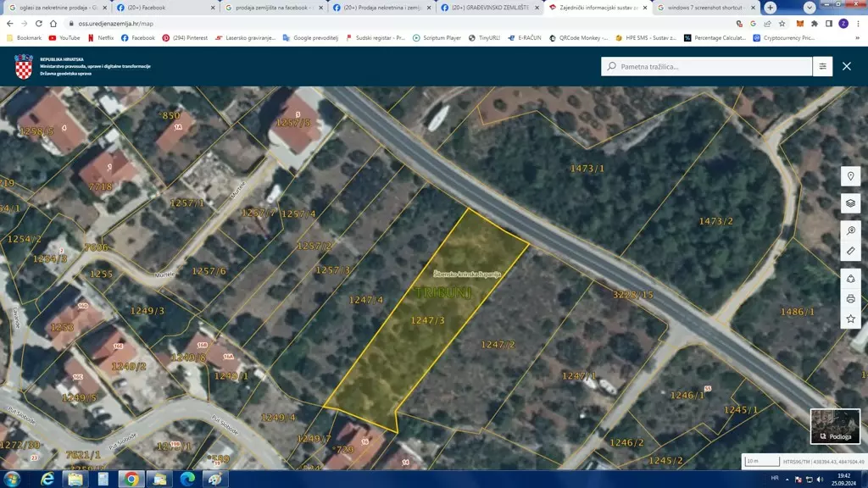Select the polygon shapes drawing tool

pyautogui.click(x=850, y=279)
